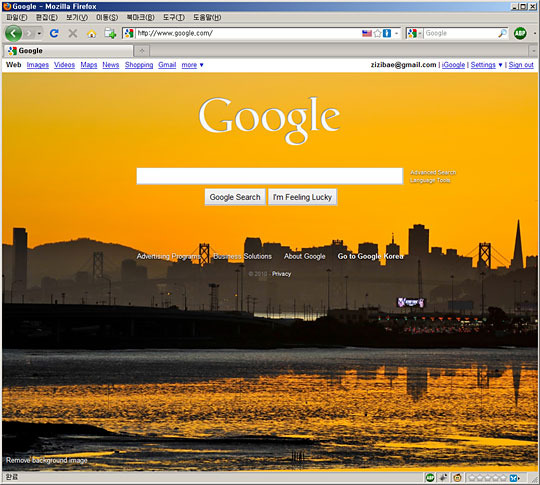The image size is (540, 485).
Task: Open the search engine selector dropdown
Action: 414,33
